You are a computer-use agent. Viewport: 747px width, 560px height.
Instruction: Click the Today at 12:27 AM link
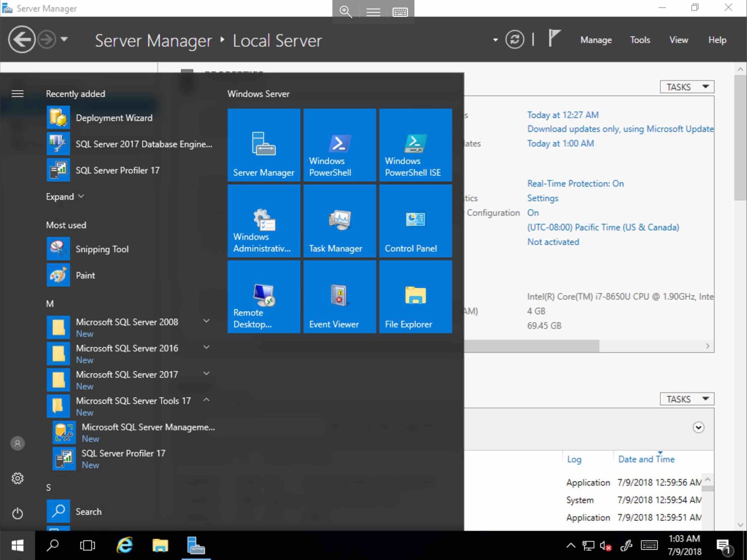point(562,115)
